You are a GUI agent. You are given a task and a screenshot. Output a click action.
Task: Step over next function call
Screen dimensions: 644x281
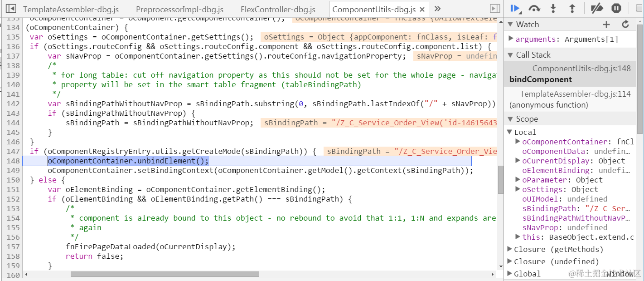tap(535, 8)
